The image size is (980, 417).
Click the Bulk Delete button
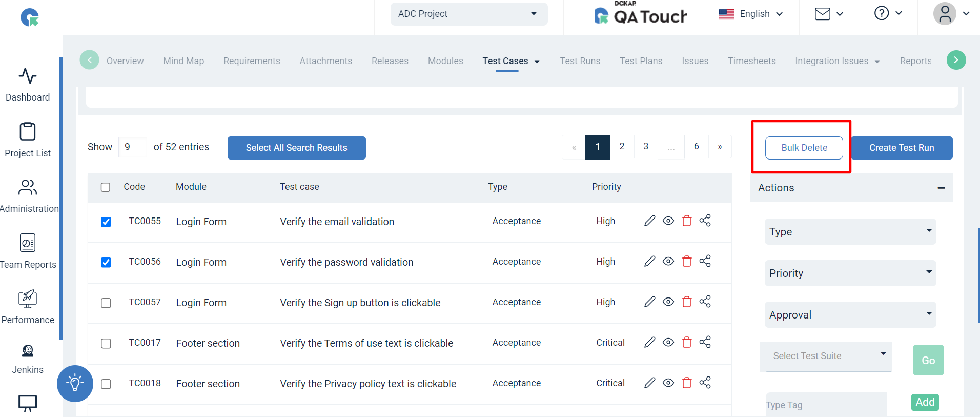coord(804,148)
